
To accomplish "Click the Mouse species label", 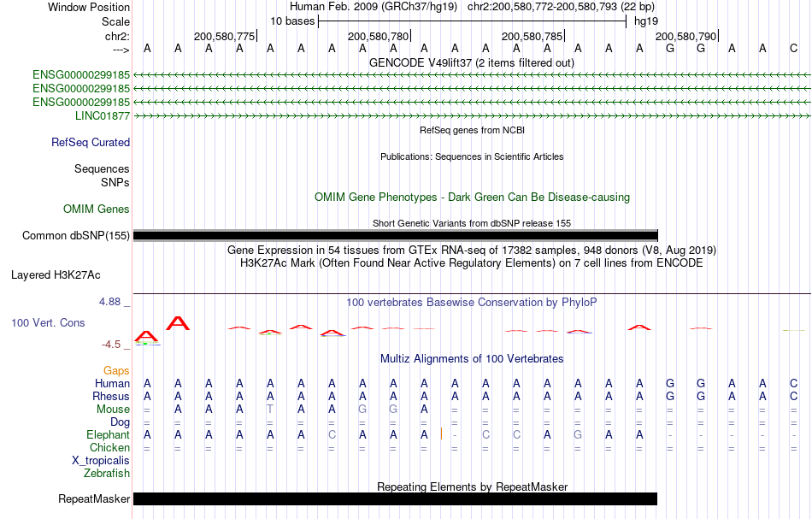I will coord(113,410).
